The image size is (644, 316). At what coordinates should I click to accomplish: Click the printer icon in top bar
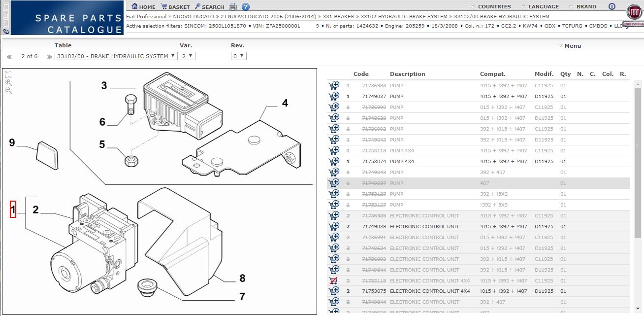click(233, 7)
